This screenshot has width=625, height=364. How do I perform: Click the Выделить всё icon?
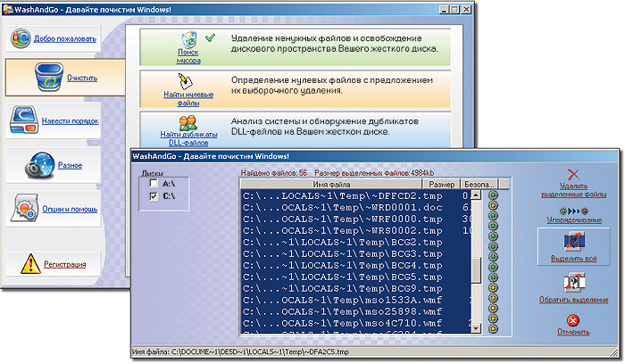(574, 244)
